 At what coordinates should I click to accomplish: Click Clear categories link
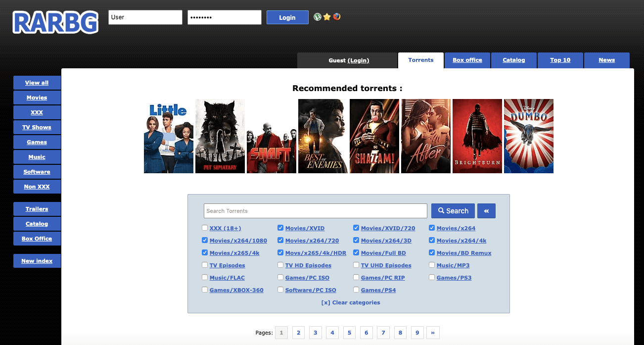[351, 302]
